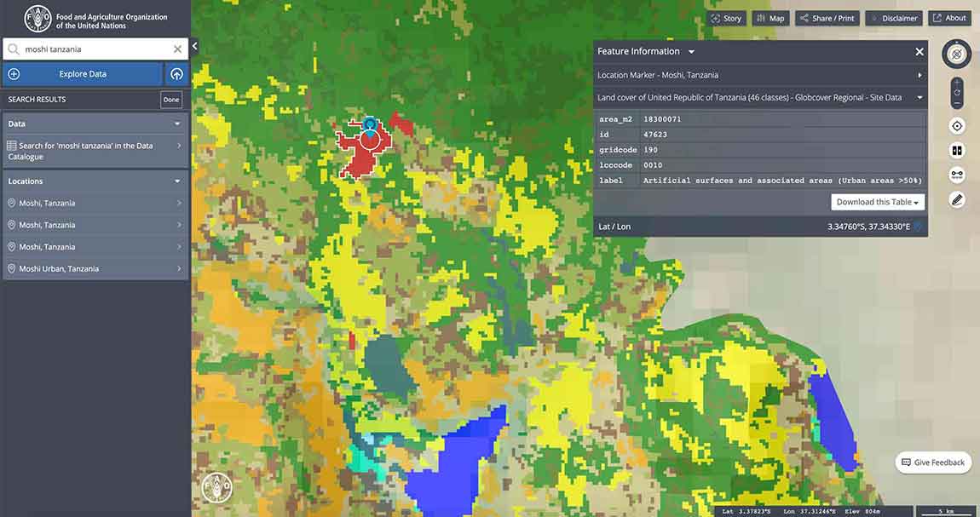The width and height of the screenshot is (980, 517).
Task: Collapse the Land cover Tanzania section
Action: (x=919, y=98)
